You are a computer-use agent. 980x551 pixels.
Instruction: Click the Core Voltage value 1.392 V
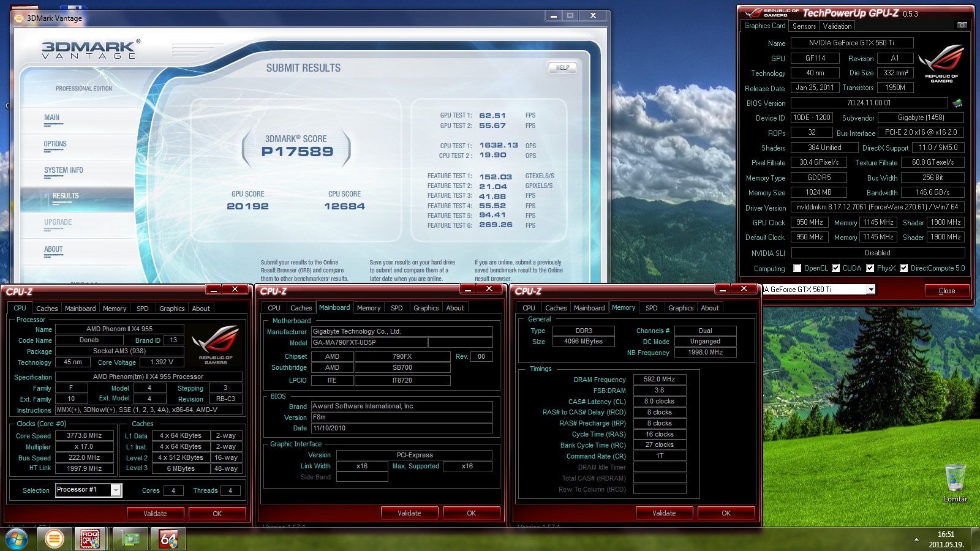162,362
